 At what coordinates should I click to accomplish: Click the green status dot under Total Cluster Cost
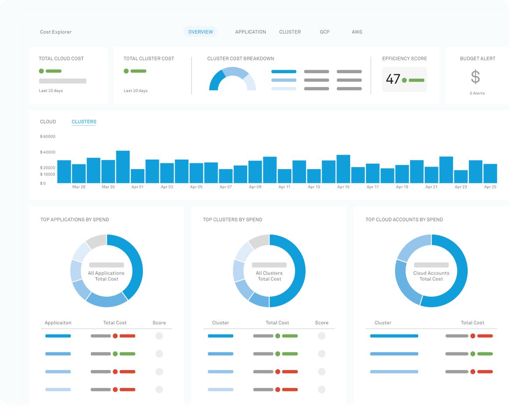[x=126, y=71]
